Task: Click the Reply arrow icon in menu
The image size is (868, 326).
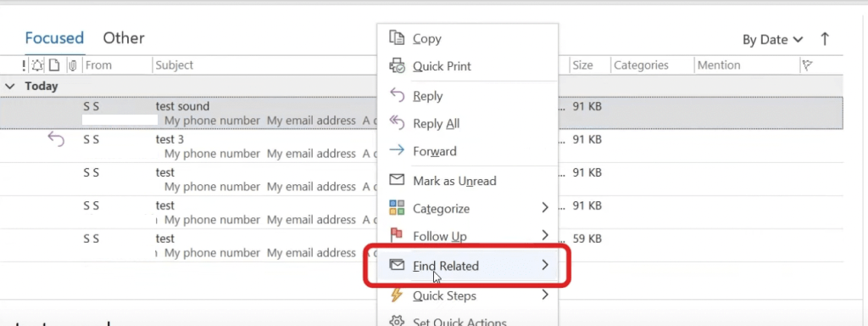Action: [x=397, y=95]
